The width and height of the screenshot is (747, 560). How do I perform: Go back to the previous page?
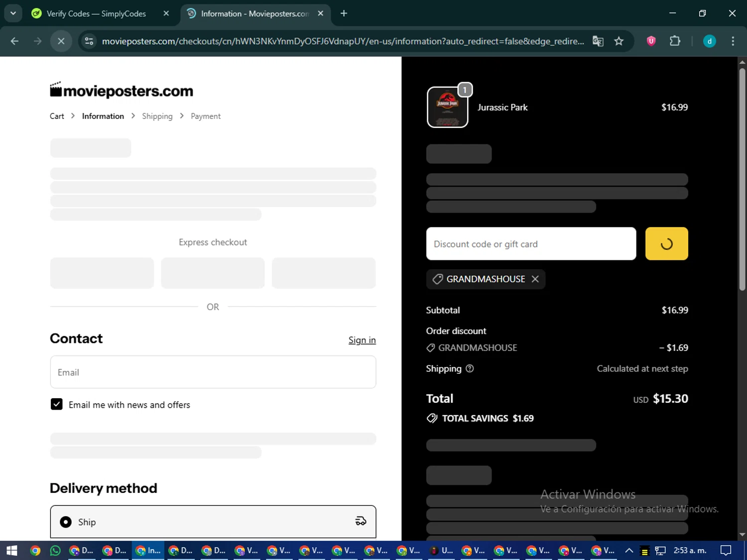14,41
